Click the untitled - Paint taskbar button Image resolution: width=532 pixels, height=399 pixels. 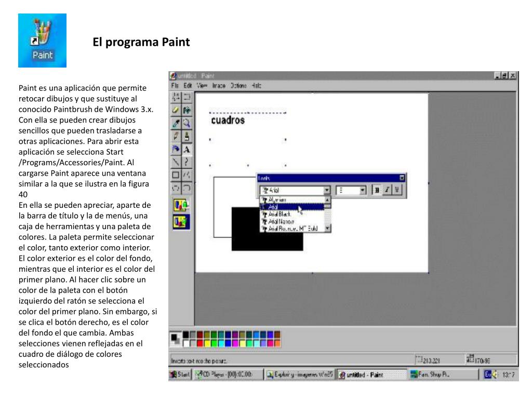point(372,375)
